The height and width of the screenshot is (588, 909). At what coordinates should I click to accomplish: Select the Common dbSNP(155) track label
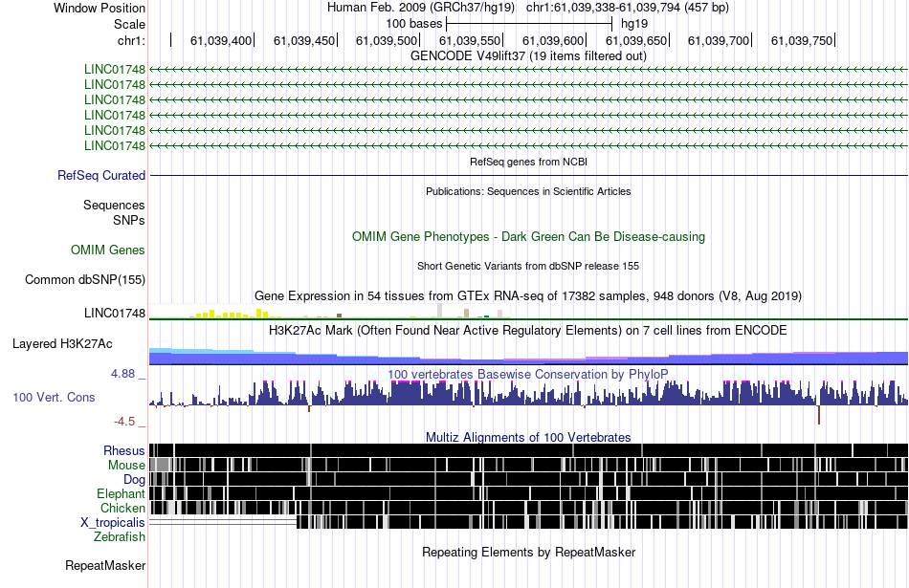(85, 279)
